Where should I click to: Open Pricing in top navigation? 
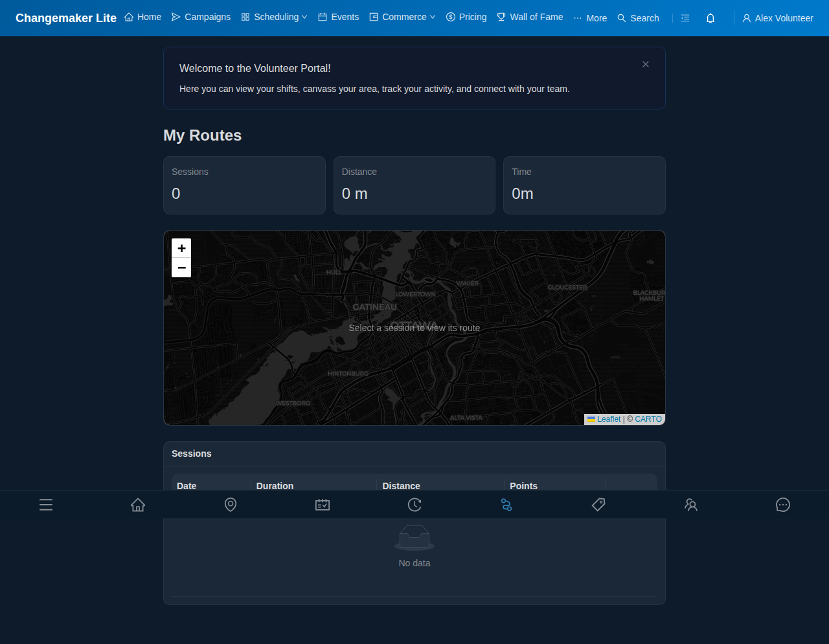point(466,17)
